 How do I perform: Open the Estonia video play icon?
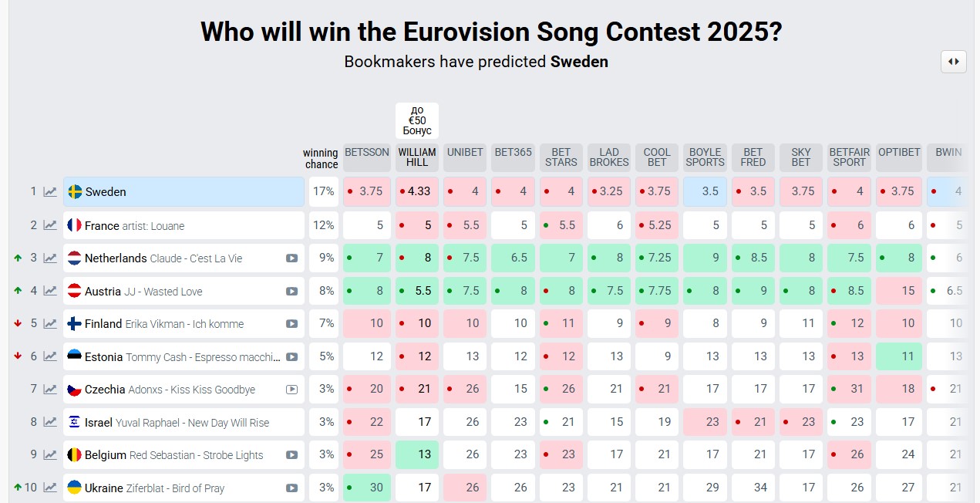click(291, 357)
